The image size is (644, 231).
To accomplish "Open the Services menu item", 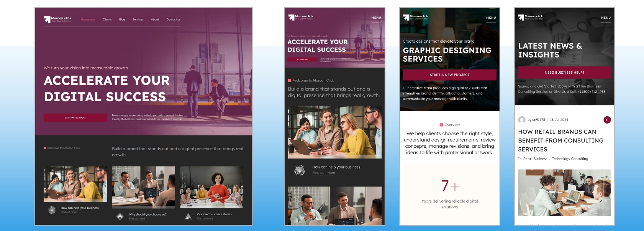I will coord(138,20).
